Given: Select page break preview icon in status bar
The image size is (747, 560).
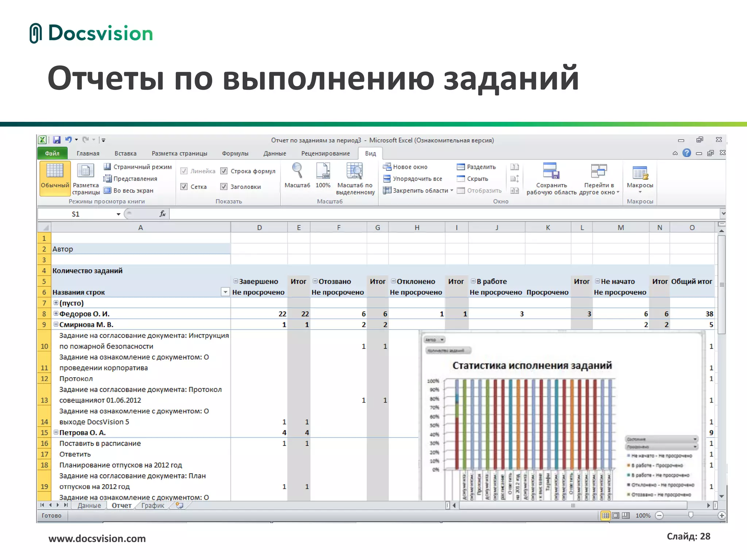Looking at the screenshot, I should (x=626, y=516).
